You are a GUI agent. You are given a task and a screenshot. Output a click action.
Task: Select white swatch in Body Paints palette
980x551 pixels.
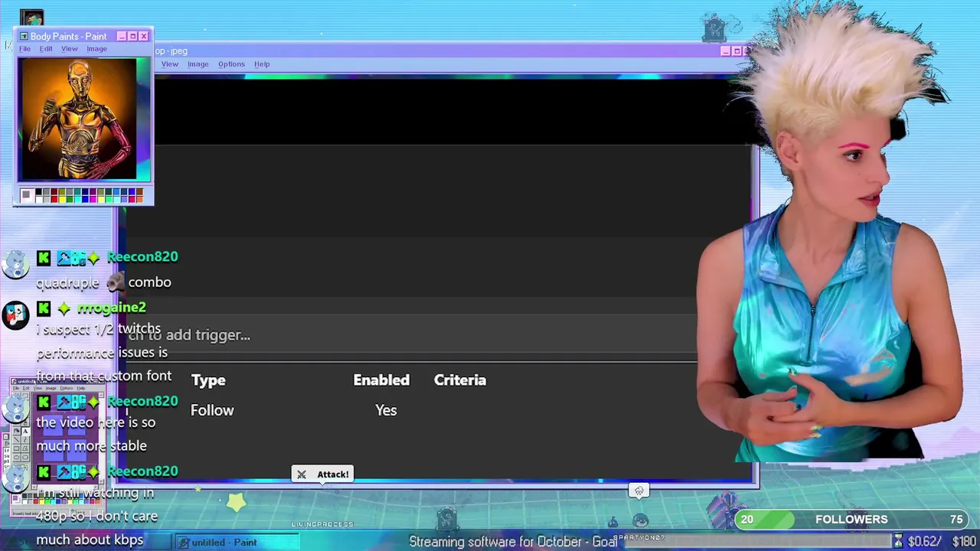click(38, 199)
